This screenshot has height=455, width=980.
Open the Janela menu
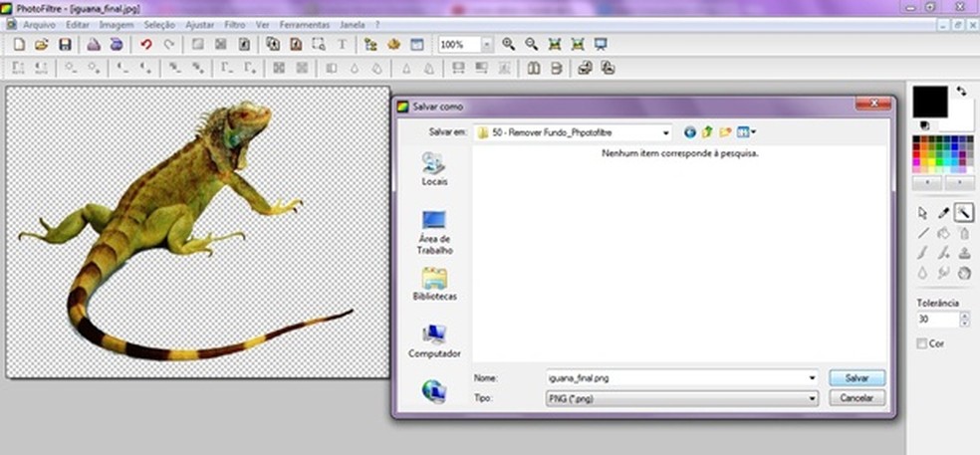[352, 25]
